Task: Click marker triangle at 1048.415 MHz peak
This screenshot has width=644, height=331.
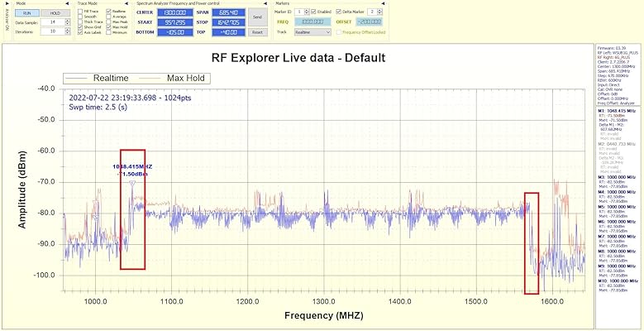Action: [131, 183]
